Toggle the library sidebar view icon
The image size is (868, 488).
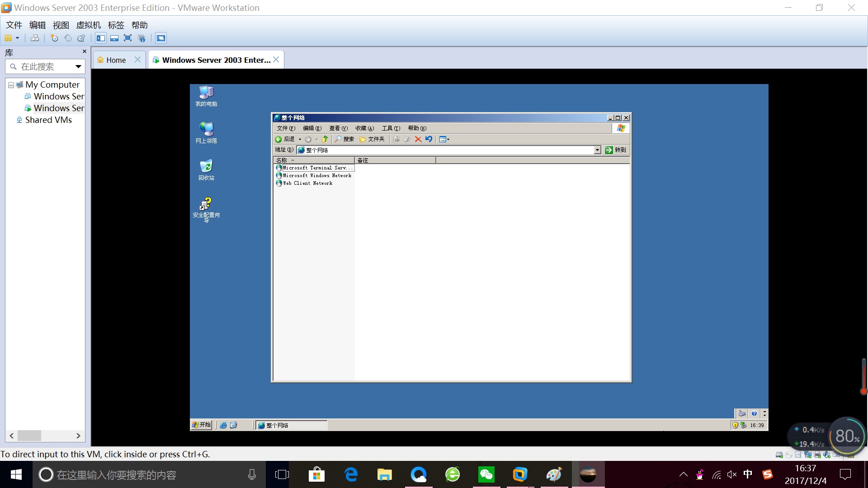pyautogui.click(x=101, y=38)
